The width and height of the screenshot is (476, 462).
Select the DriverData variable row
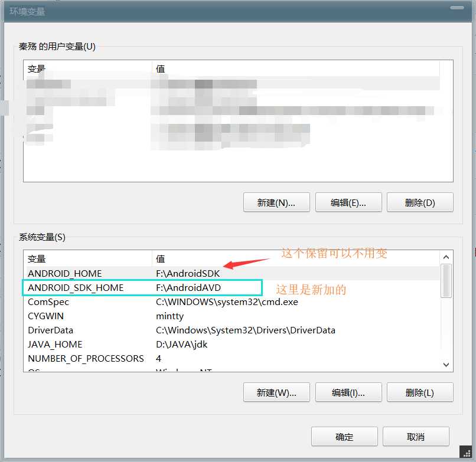[x=232, y=330]
